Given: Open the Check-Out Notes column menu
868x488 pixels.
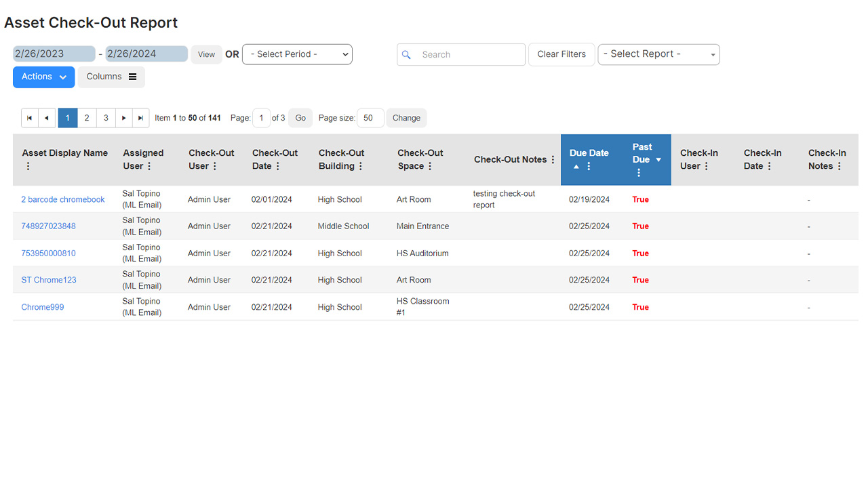Looking at the screenshot, I should point(552,159).
